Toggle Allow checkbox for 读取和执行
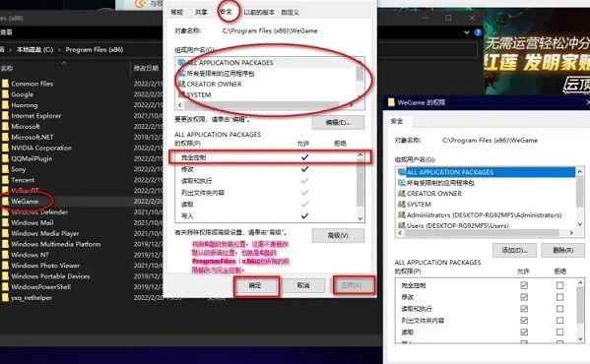This screenshot has height=364, width=590. click(x=524, y=309)
